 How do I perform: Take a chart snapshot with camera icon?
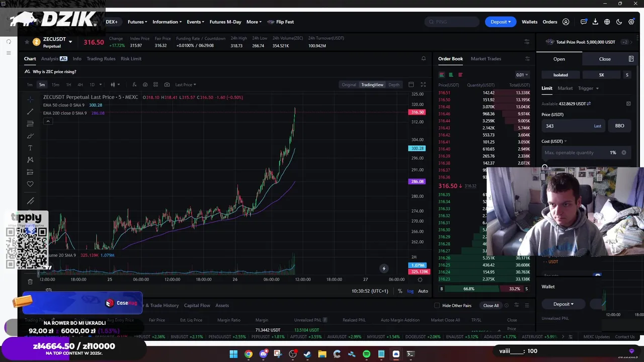pyautogui.click(x=167, y=84)
